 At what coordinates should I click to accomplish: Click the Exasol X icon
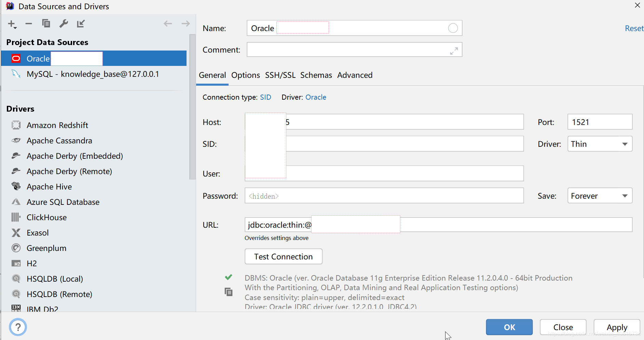coord(16,233)
